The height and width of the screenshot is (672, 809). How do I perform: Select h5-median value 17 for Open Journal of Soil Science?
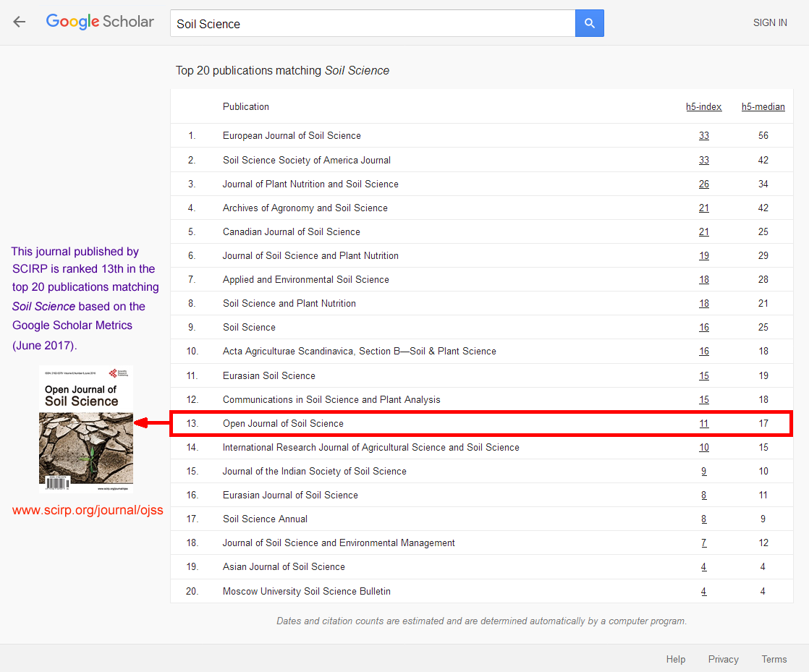[x=763, y=423]
